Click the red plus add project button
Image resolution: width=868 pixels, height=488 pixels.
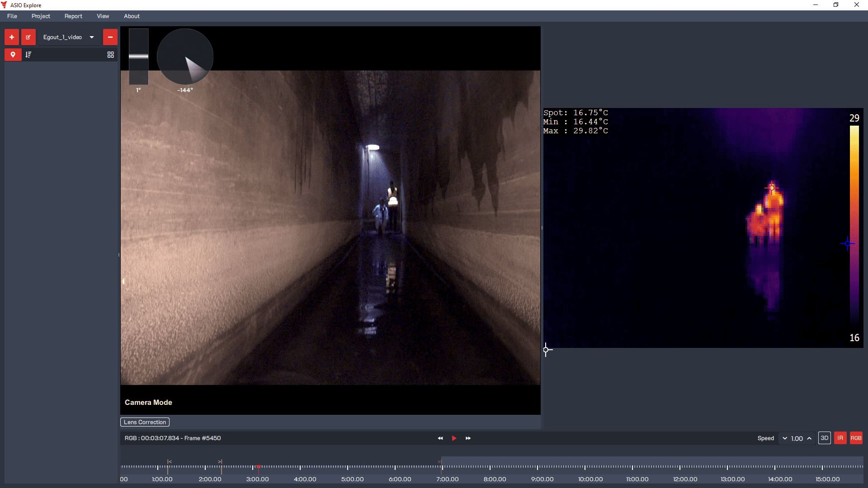coord(12,37)
